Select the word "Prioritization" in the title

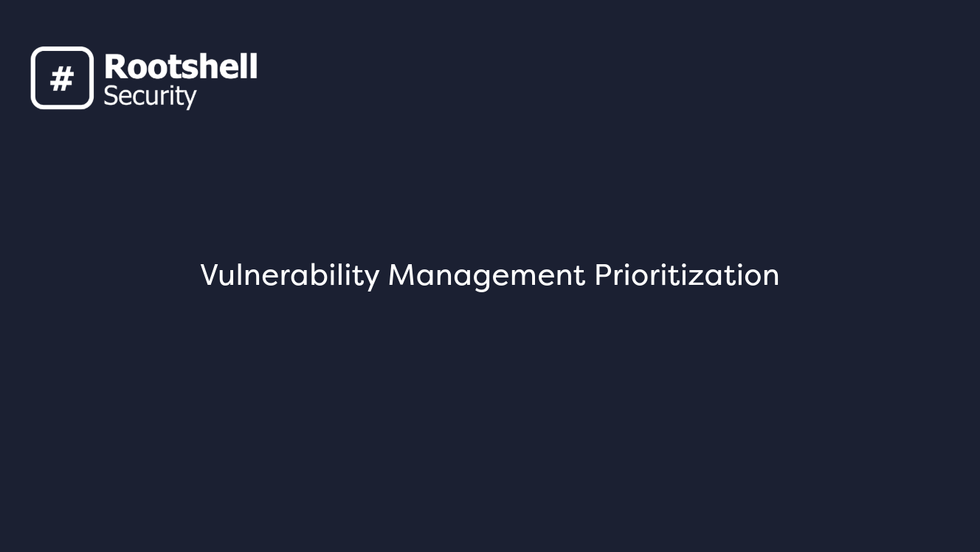coord(686,275)
